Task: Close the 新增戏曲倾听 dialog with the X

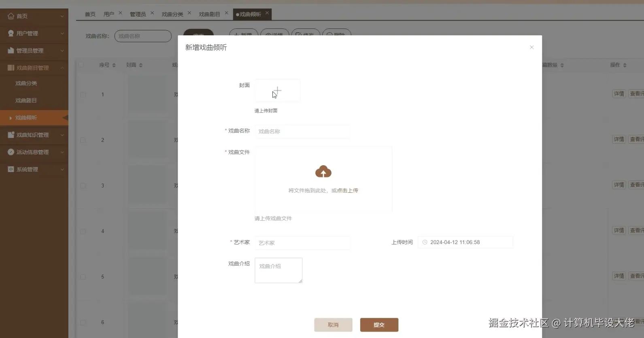Action: 531,47
